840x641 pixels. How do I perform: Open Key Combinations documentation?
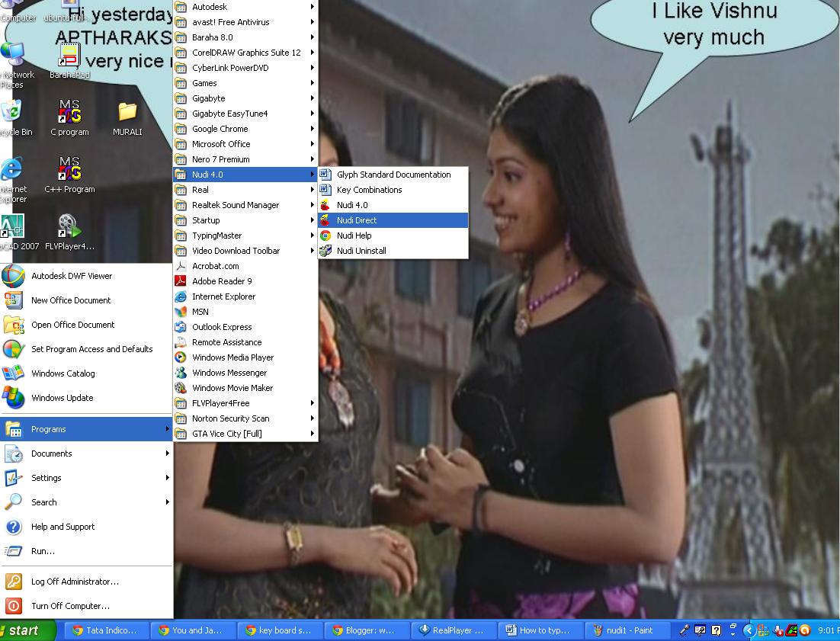pos(369,189)
